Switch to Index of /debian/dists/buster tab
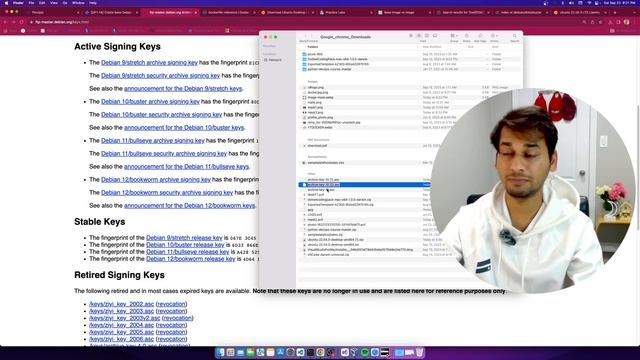The image size is (640, 360). pos(521,13)
